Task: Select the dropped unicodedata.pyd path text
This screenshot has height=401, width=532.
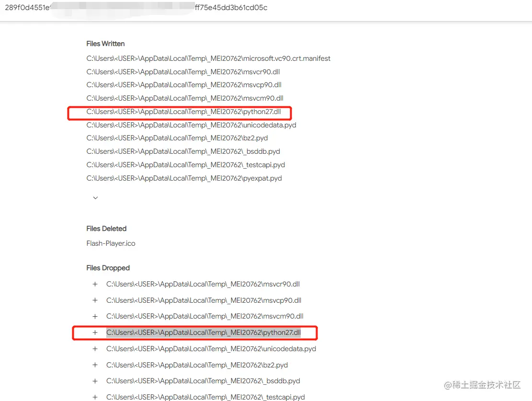Action: (211, 349)
